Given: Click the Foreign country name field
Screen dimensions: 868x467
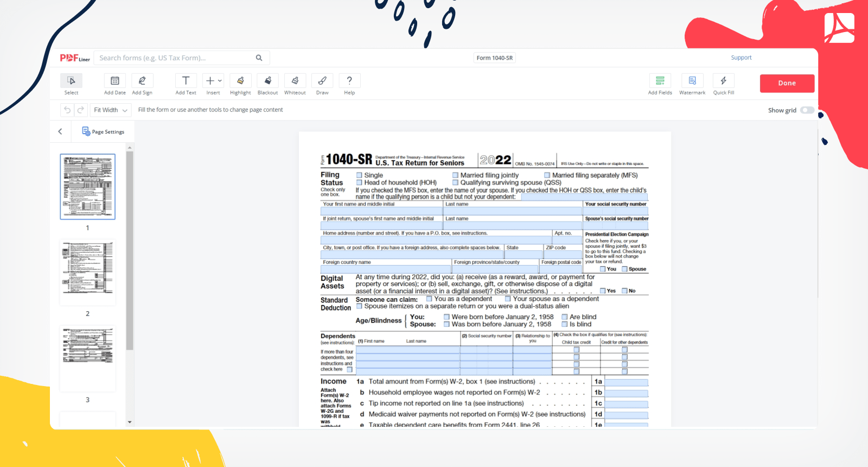Looking at the screenshot, I should 386,269.
